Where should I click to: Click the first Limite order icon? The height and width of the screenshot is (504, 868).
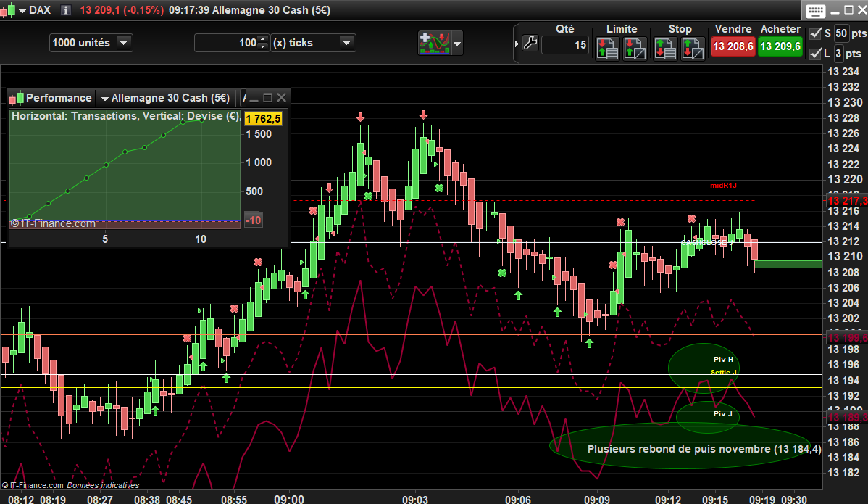click(x=607, y=48)
